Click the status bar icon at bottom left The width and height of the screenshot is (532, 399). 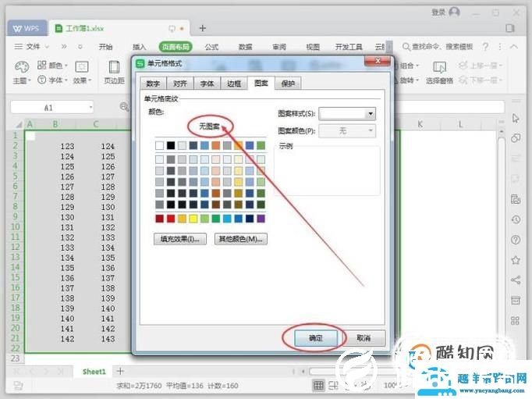pos(18,386)
